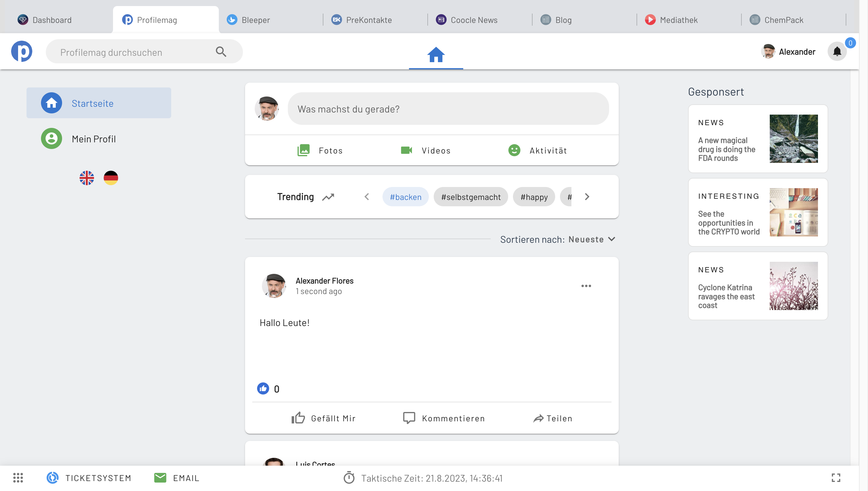Open the Cyclone Katrina sponsored news thumbnail
868x491 pixels.
[793, 286]
